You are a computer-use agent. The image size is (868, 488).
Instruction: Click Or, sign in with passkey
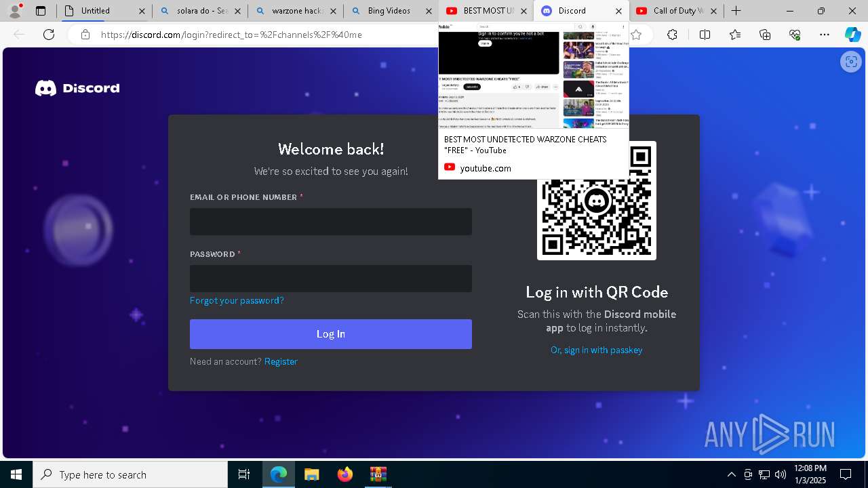coord(597,350)
